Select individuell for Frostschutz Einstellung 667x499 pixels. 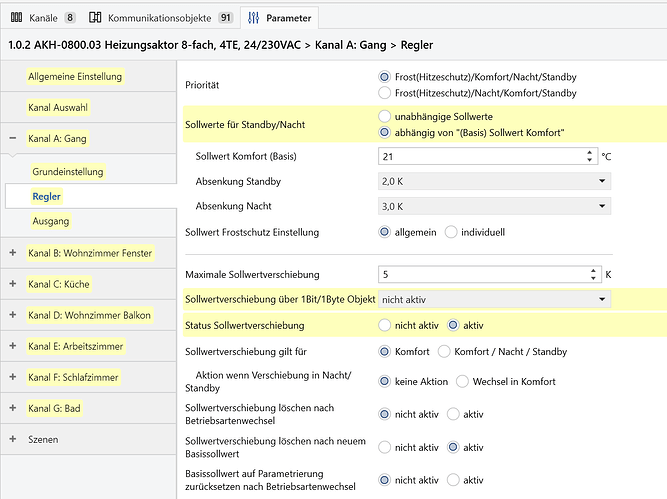[x=451, y=232]
